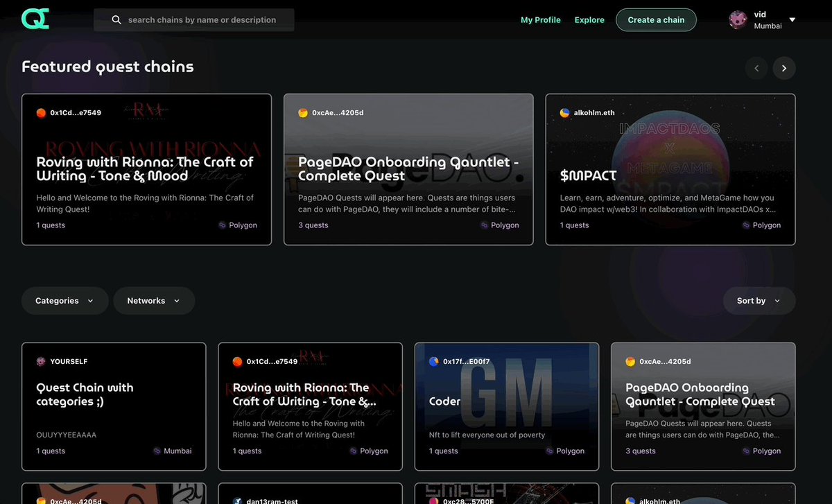Screen dimensions: 832x504
Task: Focus the search chains input field
Action: (194, 20)
